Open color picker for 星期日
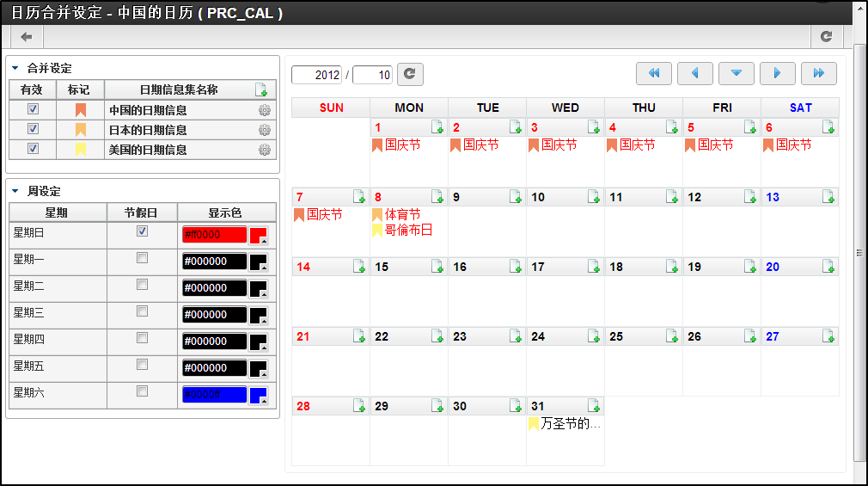The height and width of the screenshot is (486, 868). tap(259, 235)
